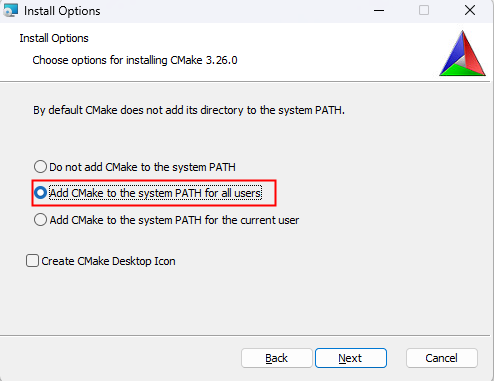Enable the Create CMake Desktop Icon checkbox
The width and height of the screenshot is (494, 381).
[32, 261]
